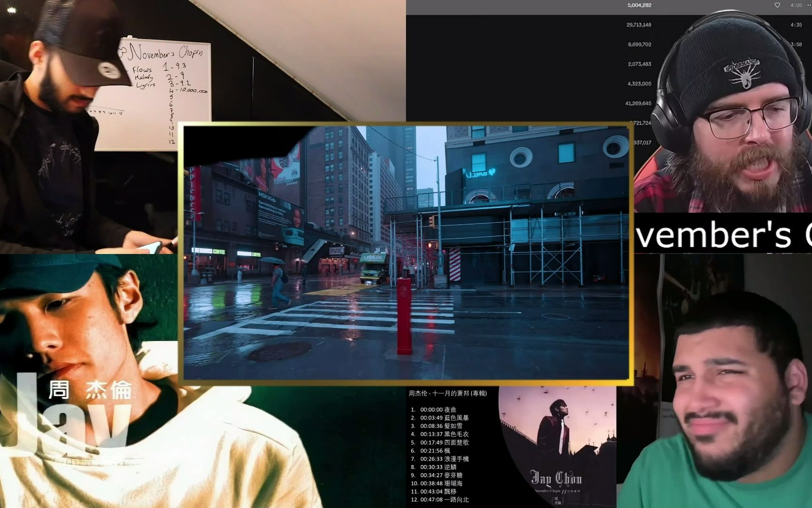Open the three-dots menu beside duration 4:05

[808, 5]
